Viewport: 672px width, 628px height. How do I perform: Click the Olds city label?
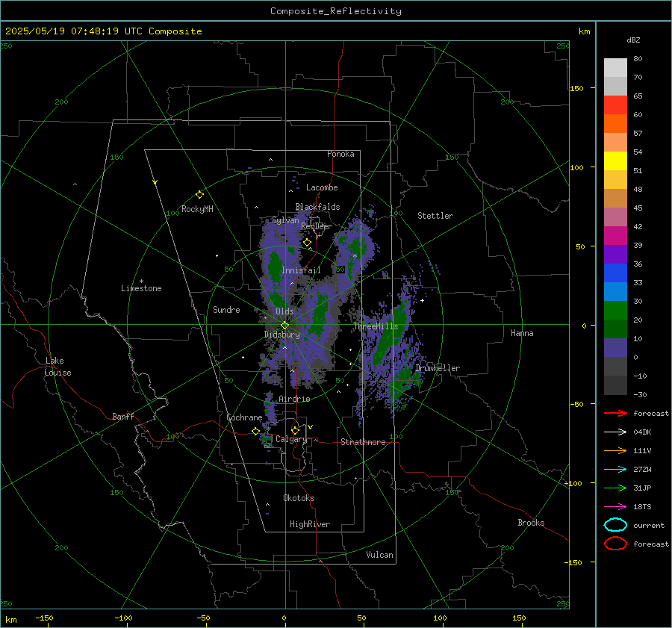[284, 311]
